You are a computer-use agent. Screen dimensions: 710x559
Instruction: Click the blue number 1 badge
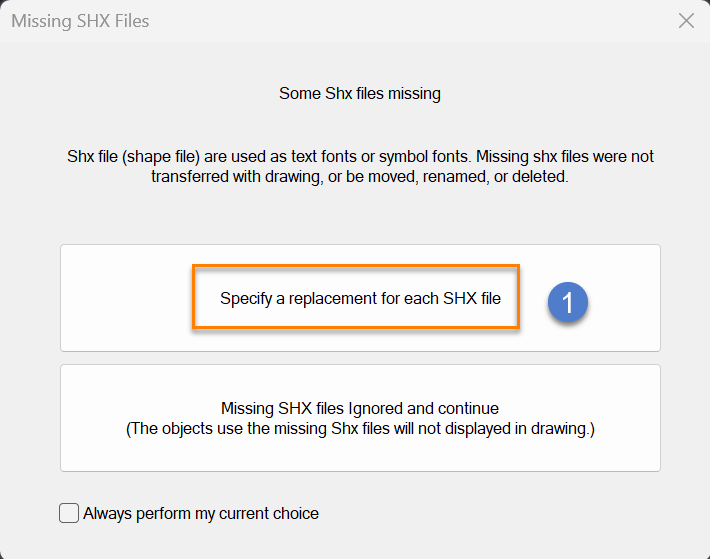tap(567, 302)
